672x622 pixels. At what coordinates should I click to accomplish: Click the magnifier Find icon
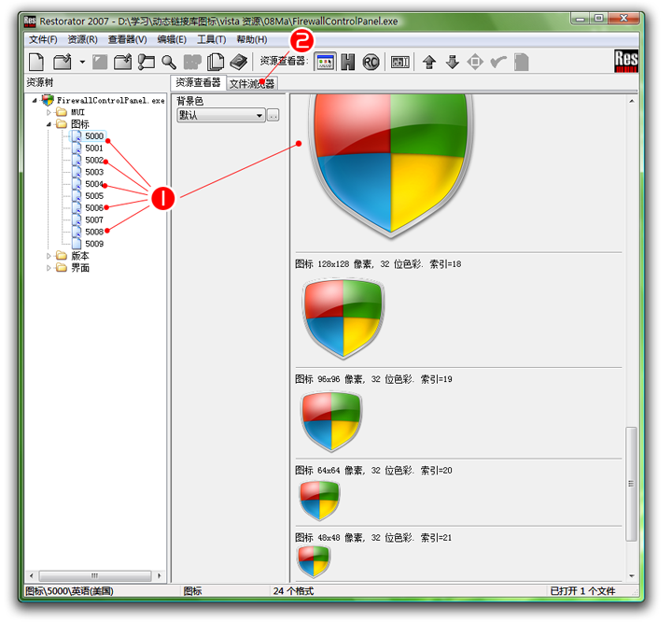(x=169, y=63)
